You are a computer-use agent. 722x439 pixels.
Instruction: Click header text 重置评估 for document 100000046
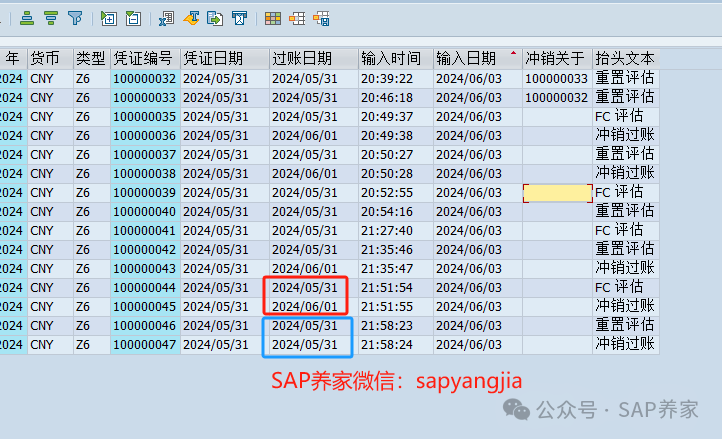click(x=625, y=325)
